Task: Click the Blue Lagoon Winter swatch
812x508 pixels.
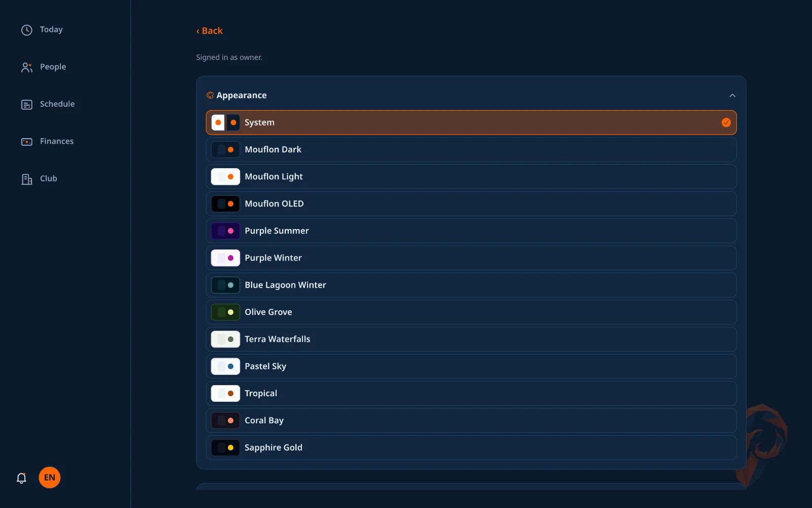Action: pyautogui.click(x=225, y=285)
